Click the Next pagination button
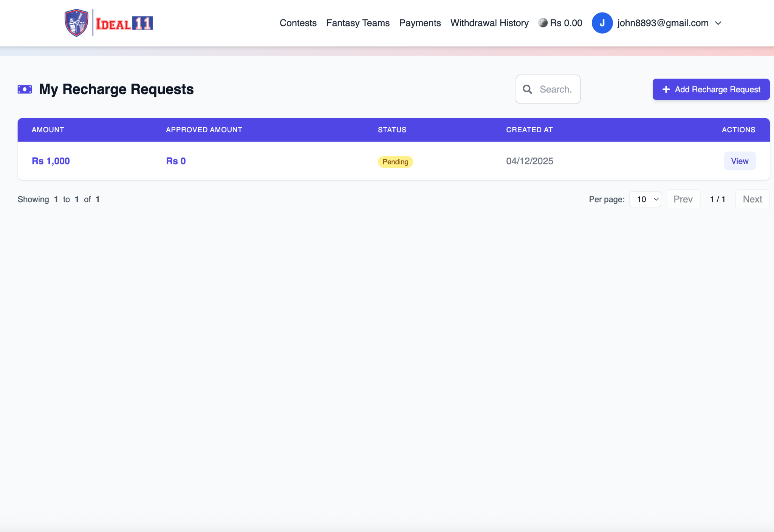The width and height of the screenshot is (774, 532). pos(752,199)
